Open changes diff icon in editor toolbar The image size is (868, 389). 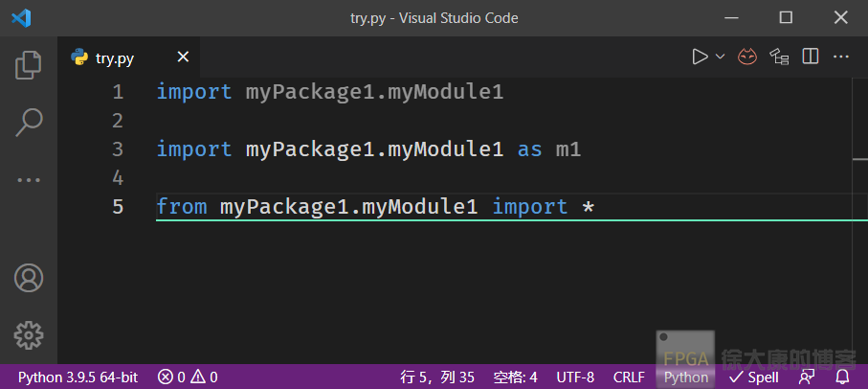(779, 57)
